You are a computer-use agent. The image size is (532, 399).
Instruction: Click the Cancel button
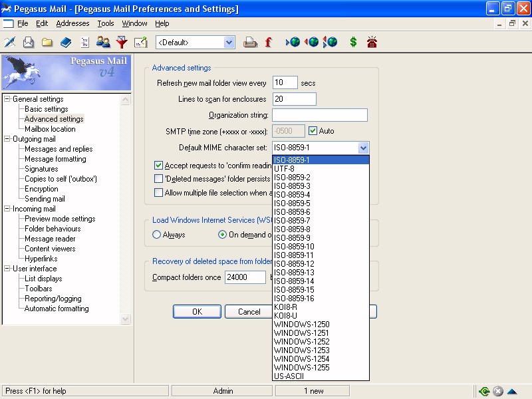pyautogui.click(x=249, y=312)
